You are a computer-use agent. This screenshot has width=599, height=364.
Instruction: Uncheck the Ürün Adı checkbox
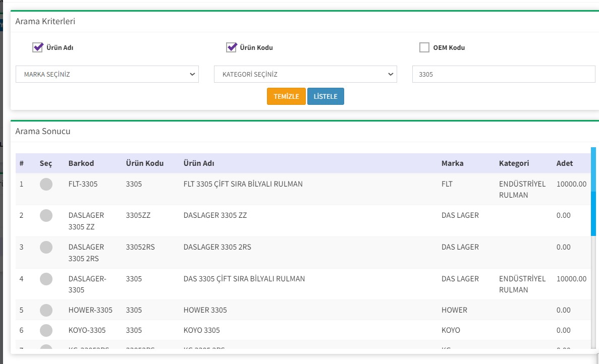(x=38, y=47)
